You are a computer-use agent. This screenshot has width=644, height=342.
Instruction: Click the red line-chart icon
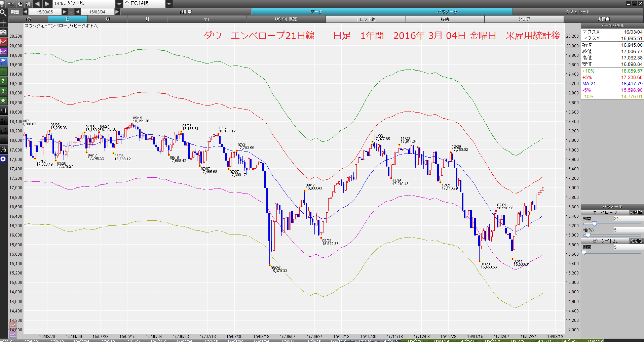3,42
